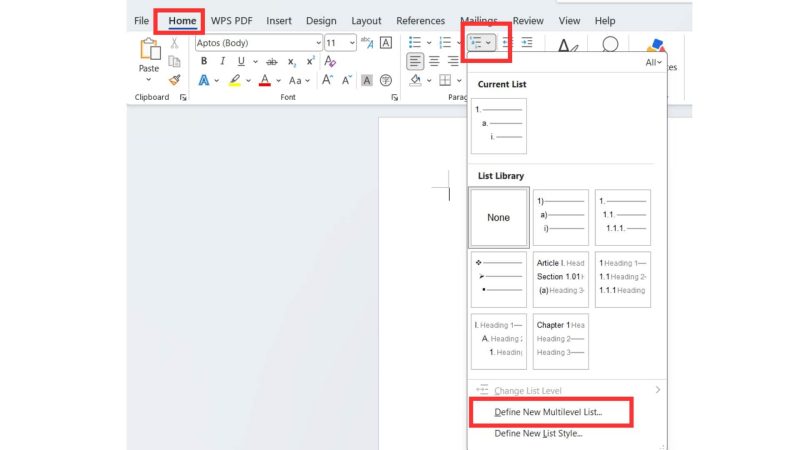Click the Shading paint bucket icon

click(x=416, y=80)
